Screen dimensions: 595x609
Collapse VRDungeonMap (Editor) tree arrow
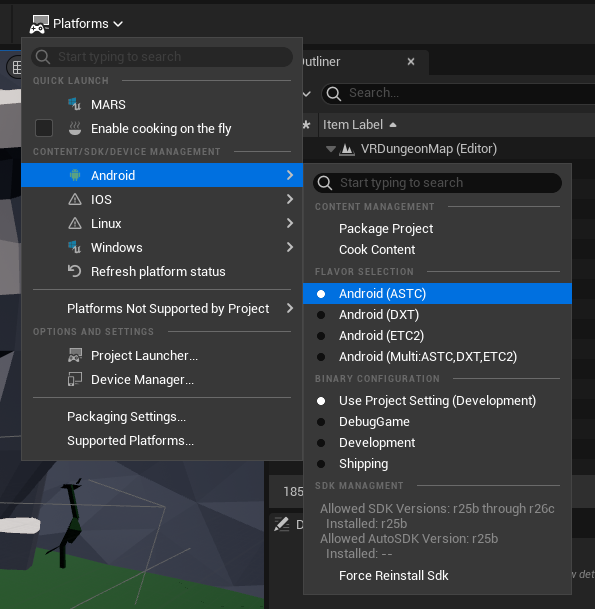pyautogui.click(x=331, y=149)
